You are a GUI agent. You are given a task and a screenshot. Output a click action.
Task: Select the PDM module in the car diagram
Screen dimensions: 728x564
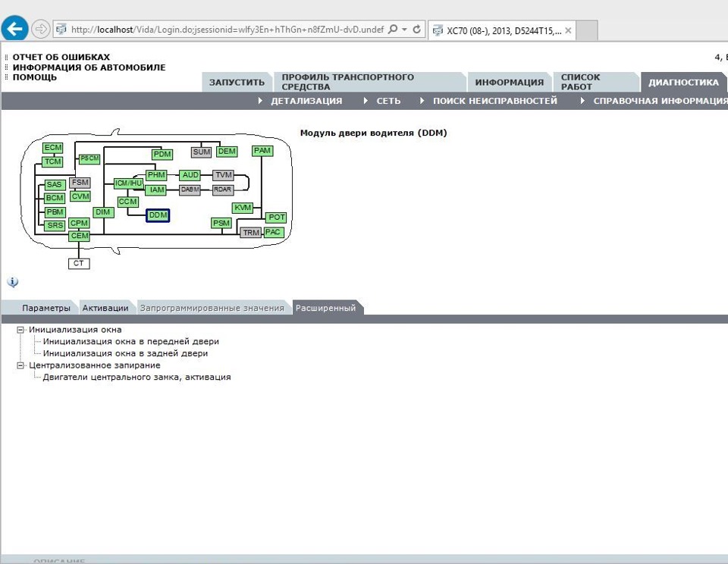pos(162,154)
